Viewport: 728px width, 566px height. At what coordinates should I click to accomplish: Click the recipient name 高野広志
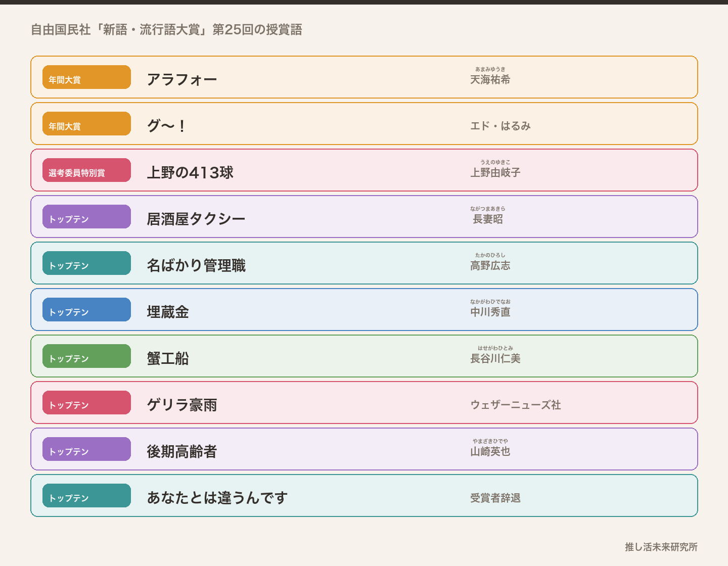pyautogui.click(x=490, y=265)
